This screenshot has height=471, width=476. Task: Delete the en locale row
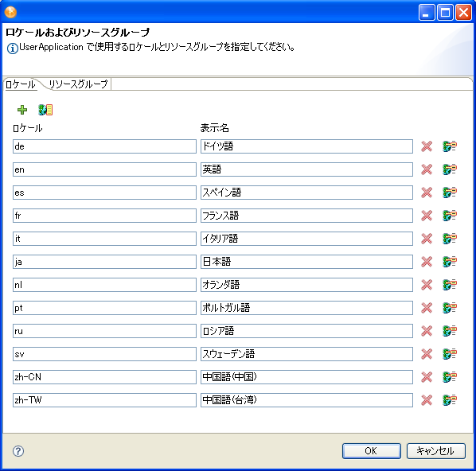(x=427, y=169)
